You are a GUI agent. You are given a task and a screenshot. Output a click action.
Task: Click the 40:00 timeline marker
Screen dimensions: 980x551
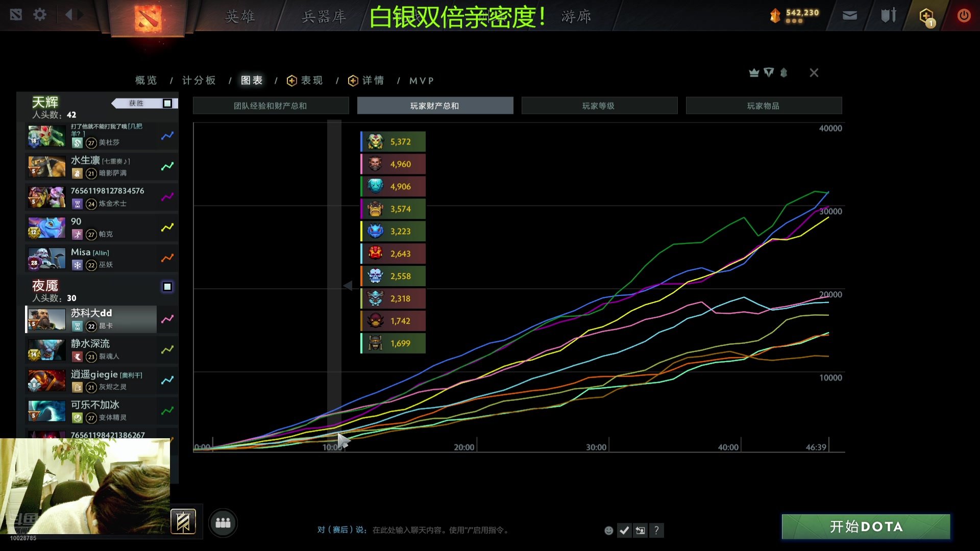[728, 447]
